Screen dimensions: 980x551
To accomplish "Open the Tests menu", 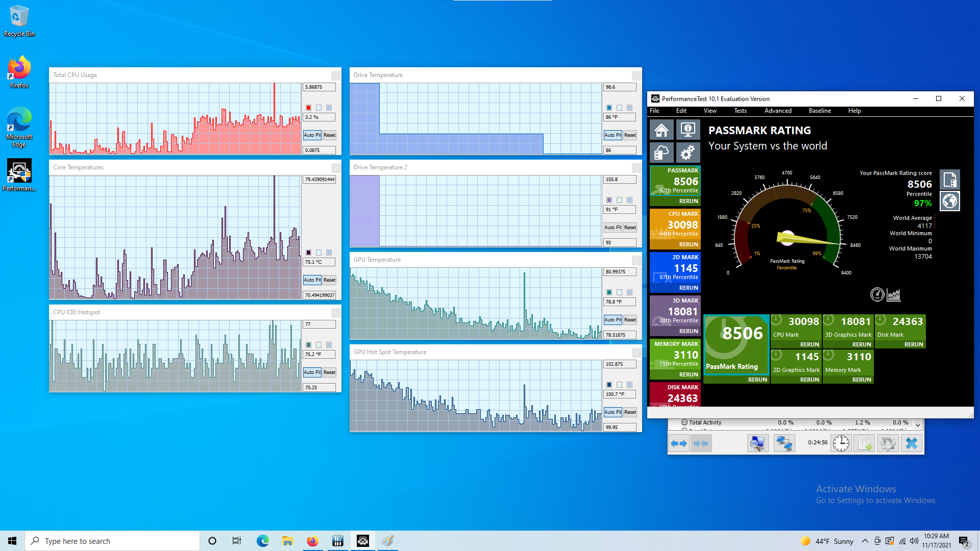I will [740, 111].
